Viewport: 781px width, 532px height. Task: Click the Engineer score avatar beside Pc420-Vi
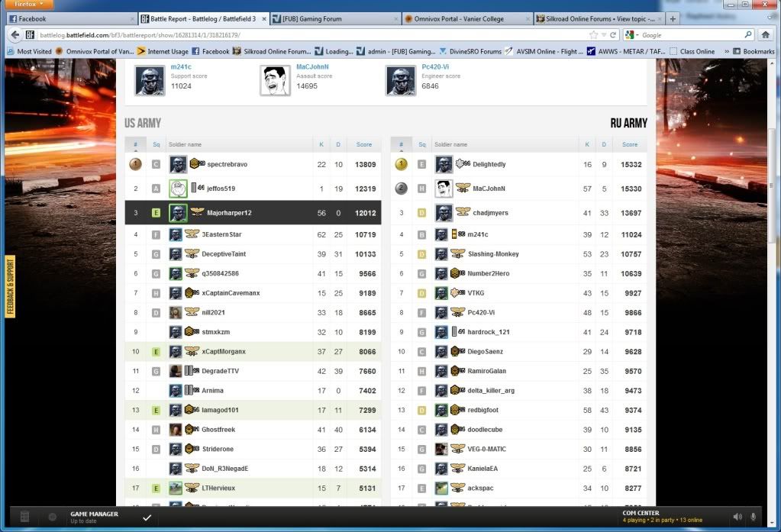[x=401, y=79]
